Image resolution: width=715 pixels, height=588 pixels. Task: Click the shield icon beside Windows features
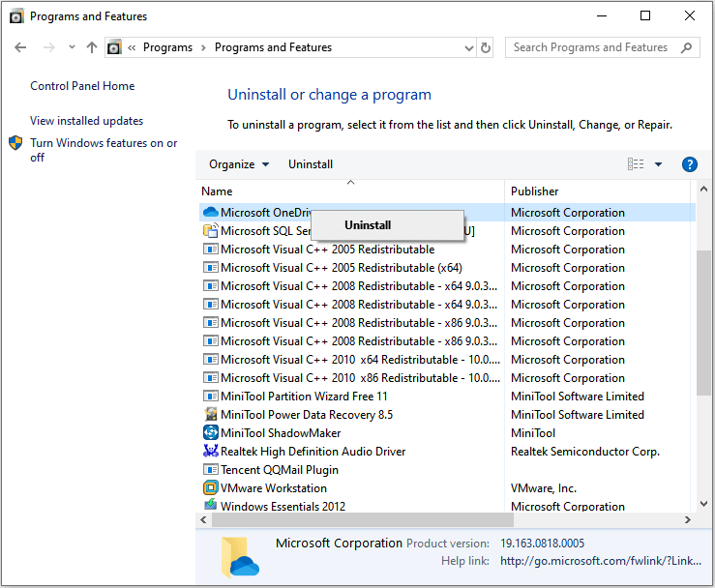pos(15,143)
